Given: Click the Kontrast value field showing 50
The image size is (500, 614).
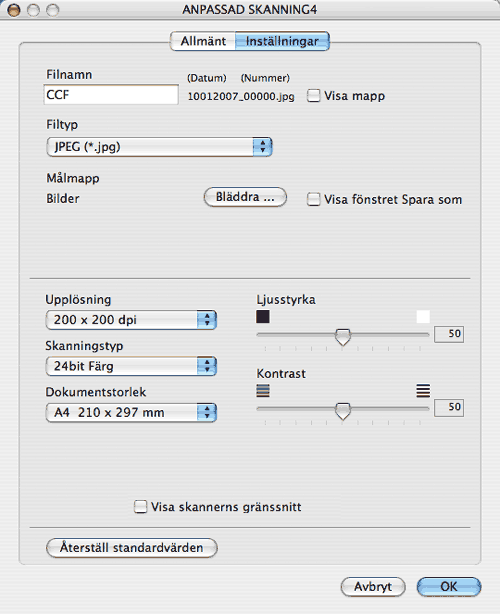Looking at the screenshot, I should tap(449, 408).
